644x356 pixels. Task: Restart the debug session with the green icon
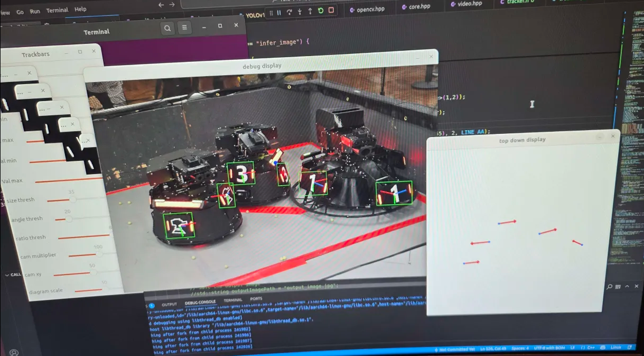(x=320, y=11)
